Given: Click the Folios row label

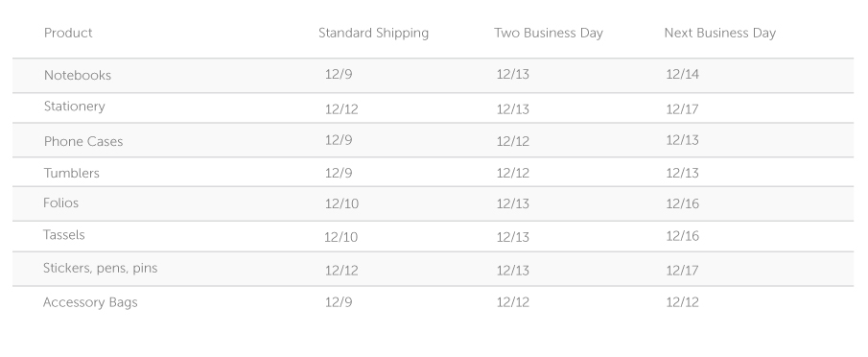Looking at the screenshot, I should click(60, 203).
